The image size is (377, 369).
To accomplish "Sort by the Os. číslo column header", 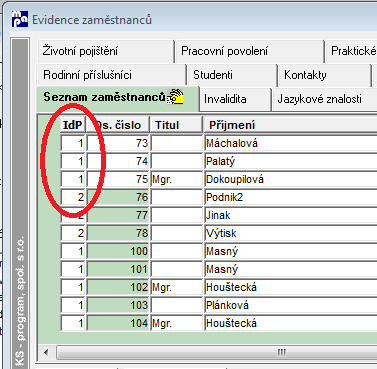I will pos(118,125).
